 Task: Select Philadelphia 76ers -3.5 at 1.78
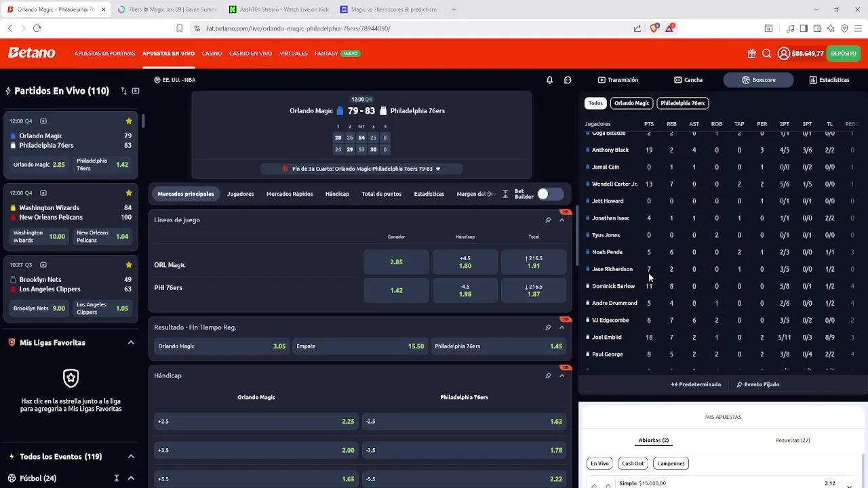[x=464, y=451]
